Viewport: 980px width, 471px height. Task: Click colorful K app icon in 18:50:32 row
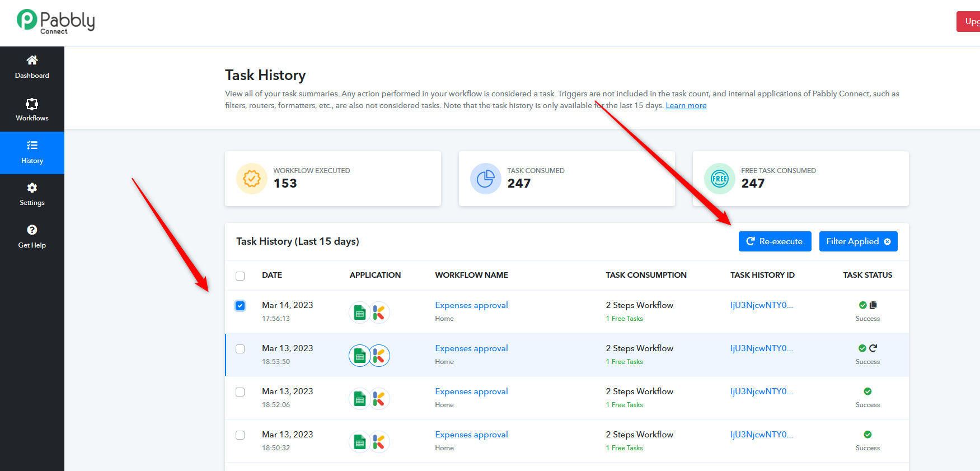point(379,442)
